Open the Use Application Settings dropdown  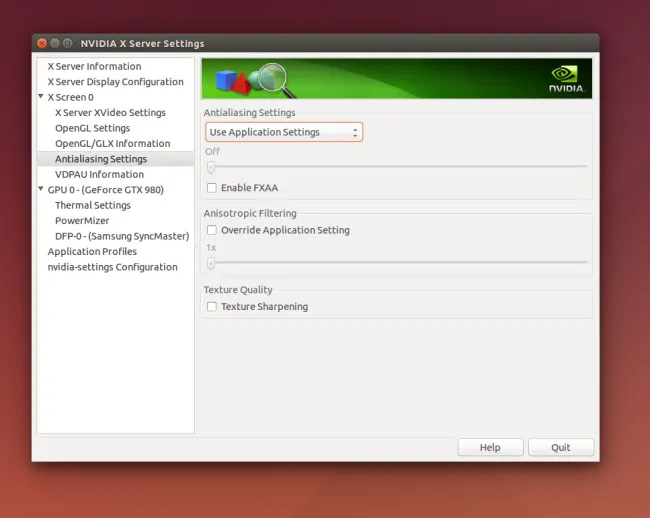click(x=284, y=132)
